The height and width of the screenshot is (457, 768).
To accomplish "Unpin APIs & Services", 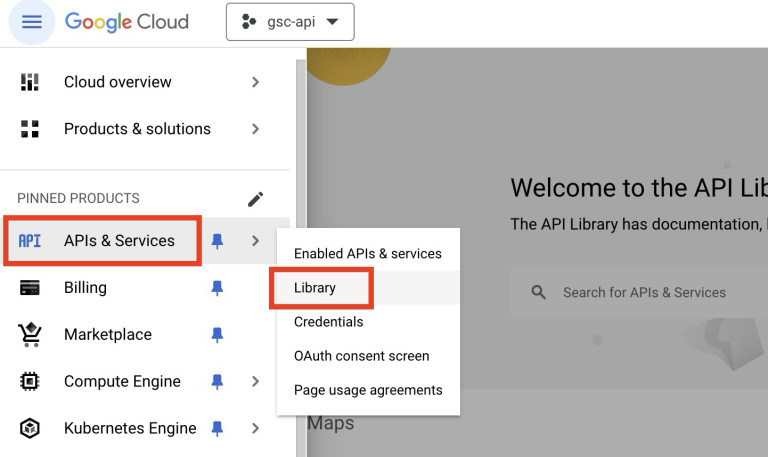I will click(x=217, y=241).
